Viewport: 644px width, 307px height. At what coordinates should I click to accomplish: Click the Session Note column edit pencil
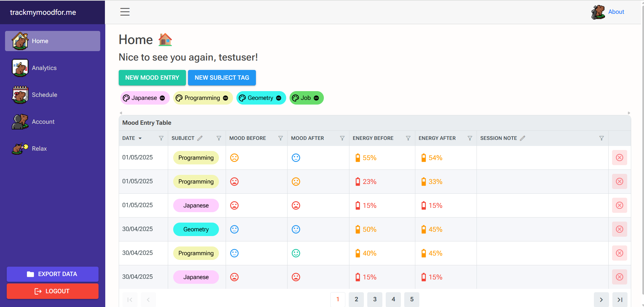(x=522, y=138)
